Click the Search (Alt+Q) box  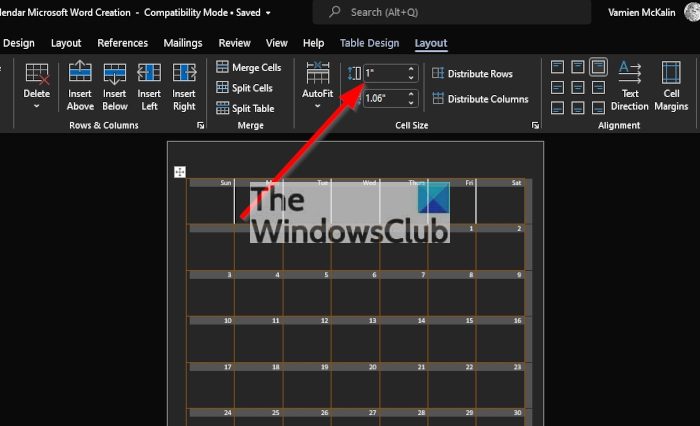(x=452, y=12)
